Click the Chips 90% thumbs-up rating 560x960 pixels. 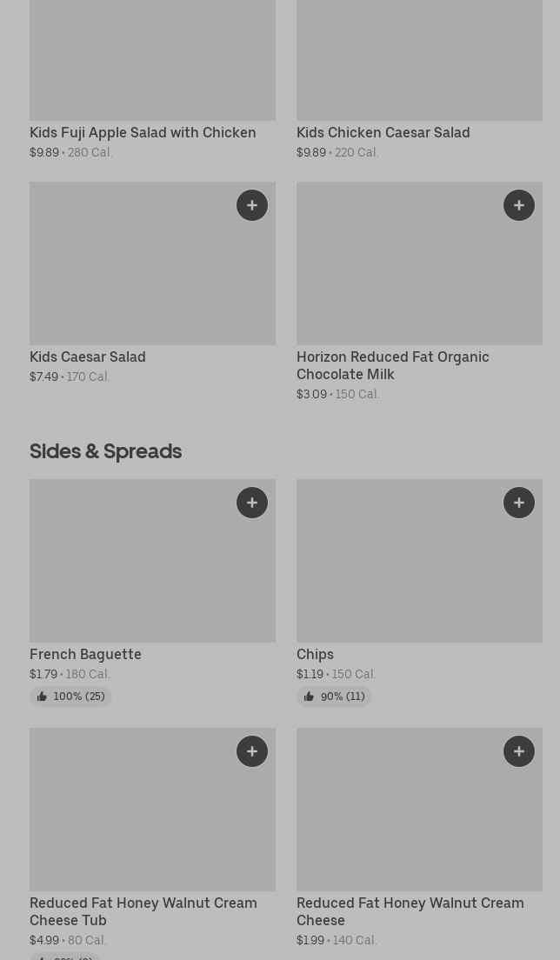tap(334, 697)
